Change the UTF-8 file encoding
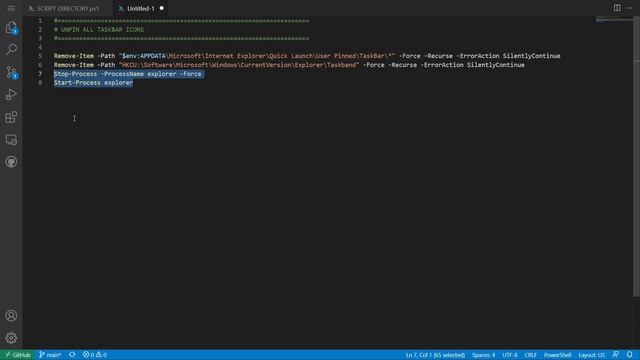 tap(510, 355)
